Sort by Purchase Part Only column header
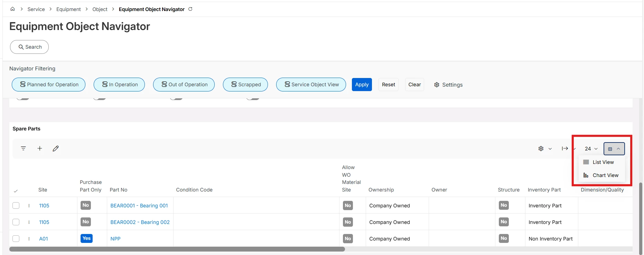 [x=91, y=186]
